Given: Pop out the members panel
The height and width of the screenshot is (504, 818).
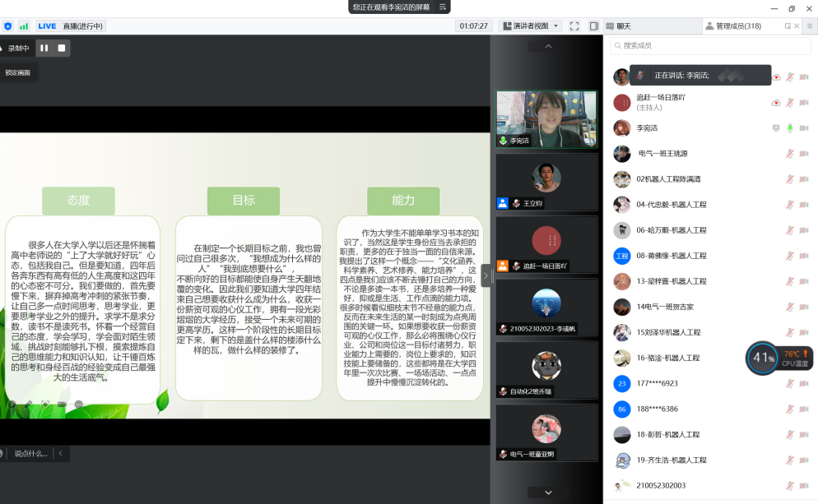Looking at the screenshot, I should 788,26.
